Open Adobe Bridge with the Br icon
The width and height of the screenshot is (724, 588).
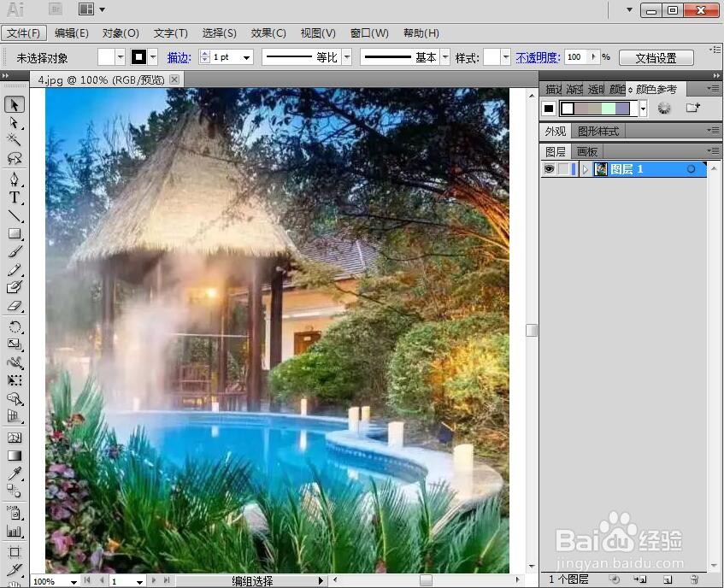click(56, 9)
